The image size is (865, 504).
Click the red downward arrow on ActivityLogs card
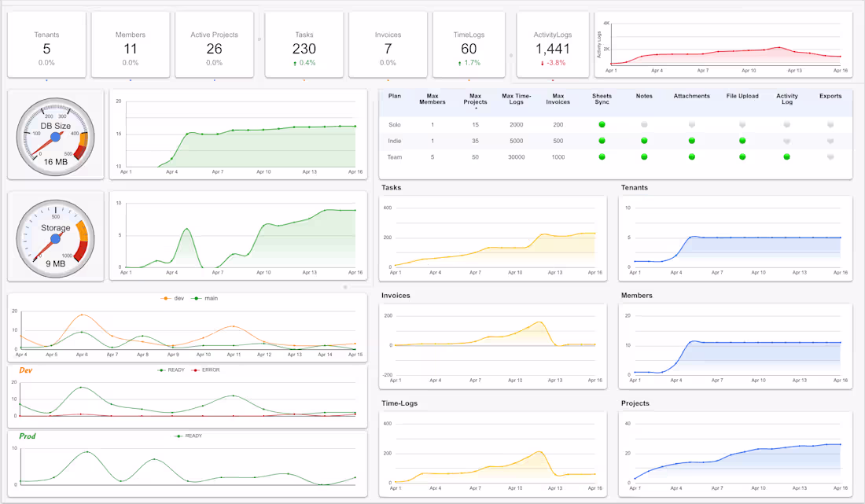point(541,62)
